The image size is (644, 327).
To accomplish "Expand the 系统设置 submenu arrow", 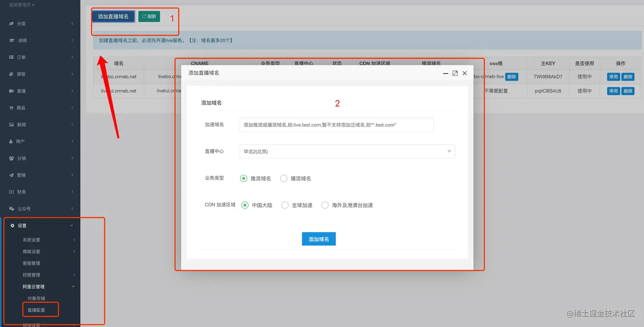I will point(74,240).
